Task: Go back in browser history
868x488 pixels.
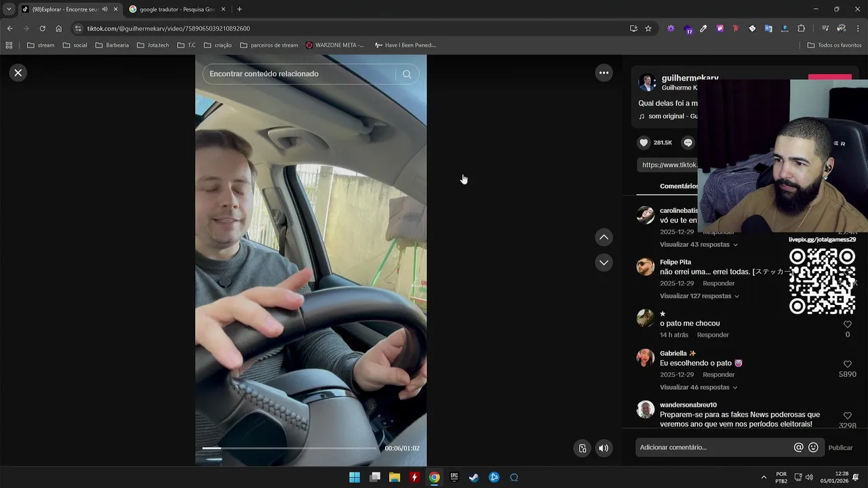Action: [x=9, y=28]
